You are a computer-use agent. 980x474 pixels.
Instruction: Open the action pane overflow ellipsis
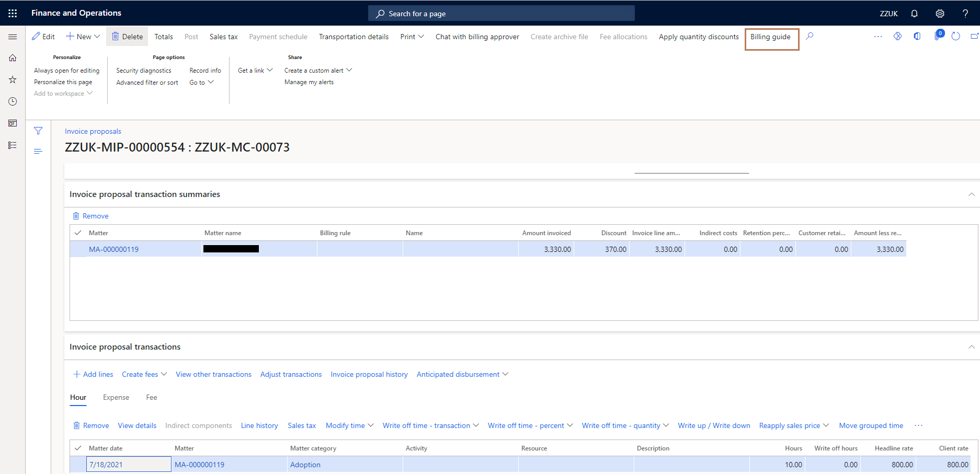point(878,36)
